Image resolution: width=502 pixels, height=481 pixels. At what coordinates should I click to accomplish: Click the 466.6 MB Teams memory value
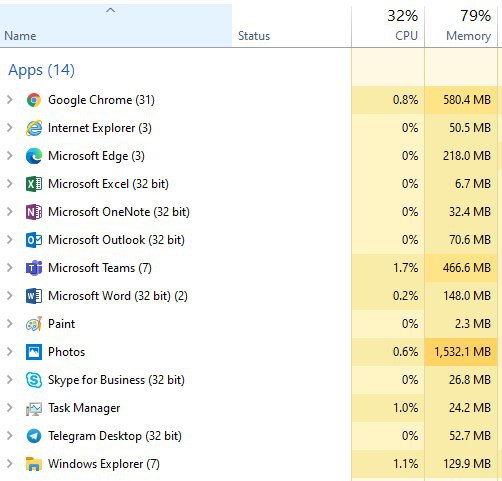point(467,268)
